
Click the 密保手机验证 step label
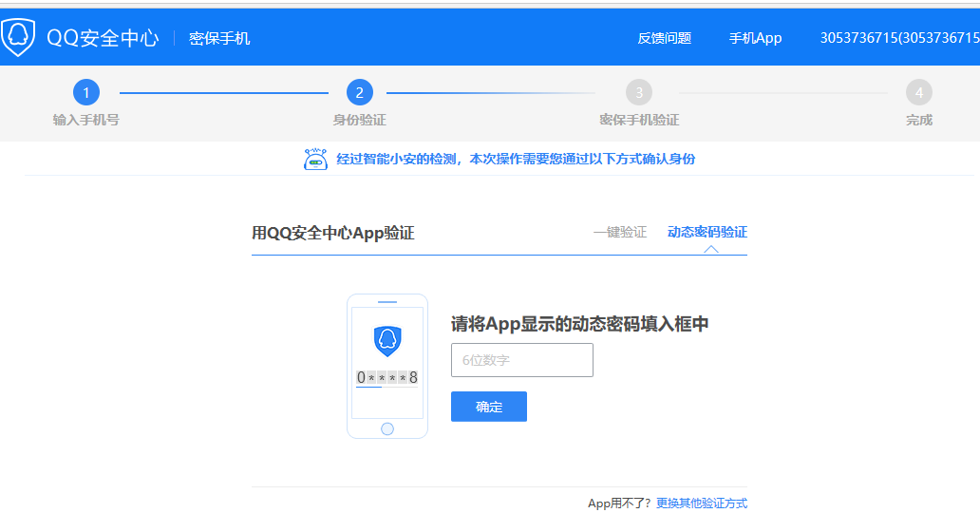click(x=639, y=120)
